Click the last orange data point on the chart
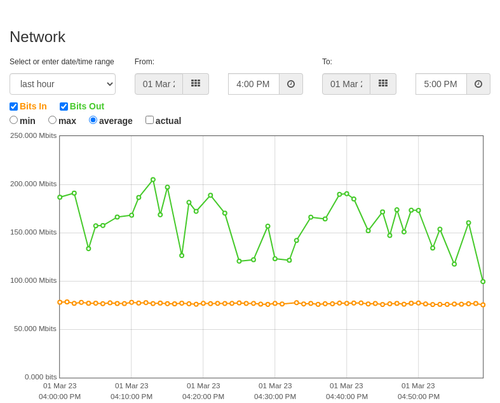Image resolution: width=500 pixels, height=403 pixels. tap(483, 305)
